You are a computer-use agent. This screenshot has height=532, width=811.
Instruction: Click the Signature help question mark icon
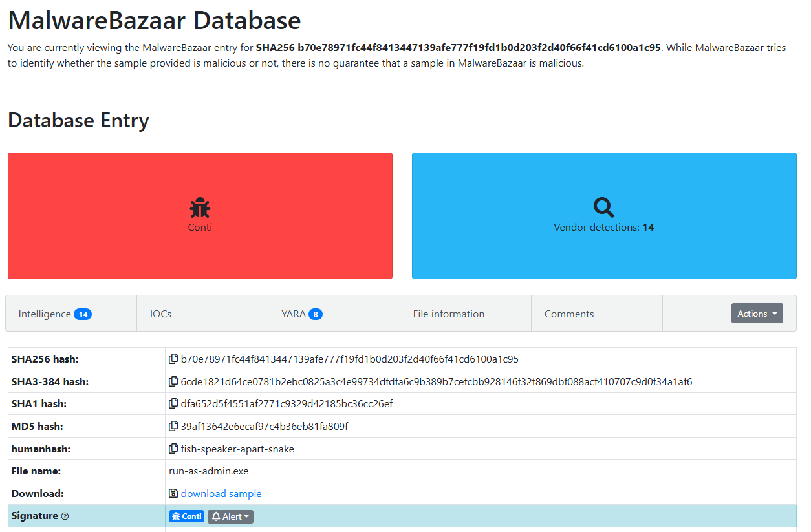click(65, 516)
